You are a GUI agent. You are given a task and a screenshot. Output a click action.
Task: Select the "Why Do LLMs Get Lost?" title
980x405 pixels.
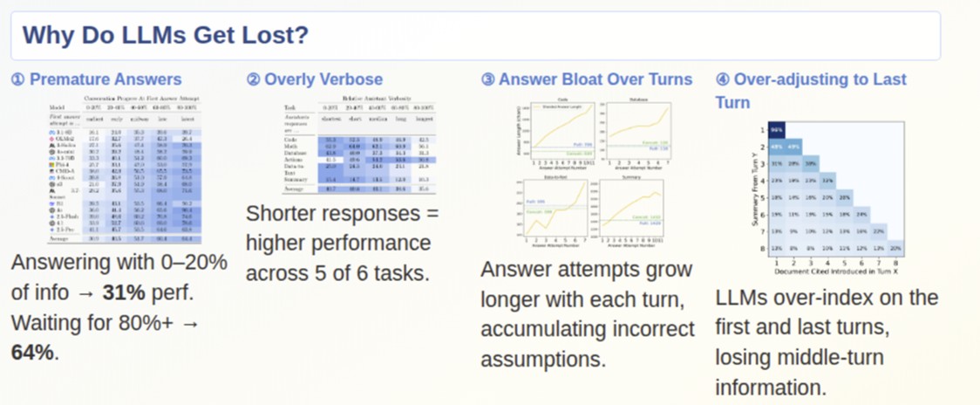(166, 35)
